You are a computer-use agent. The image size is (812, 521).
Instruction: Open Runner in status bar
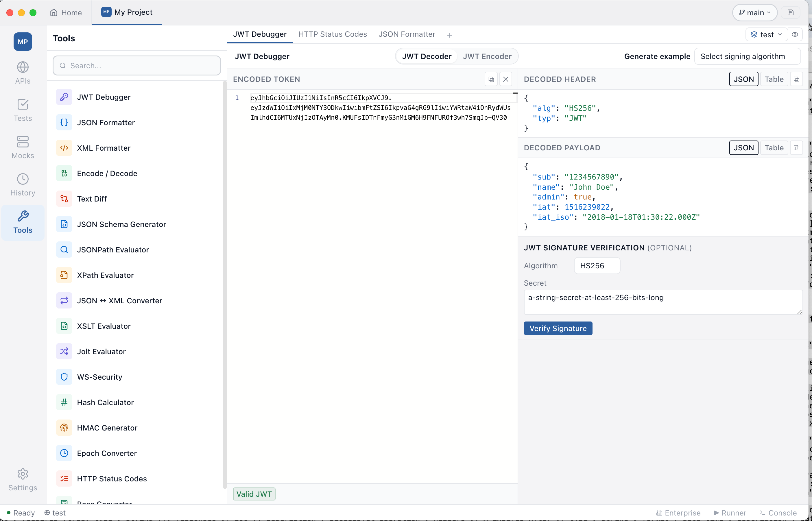coord(730,513)
